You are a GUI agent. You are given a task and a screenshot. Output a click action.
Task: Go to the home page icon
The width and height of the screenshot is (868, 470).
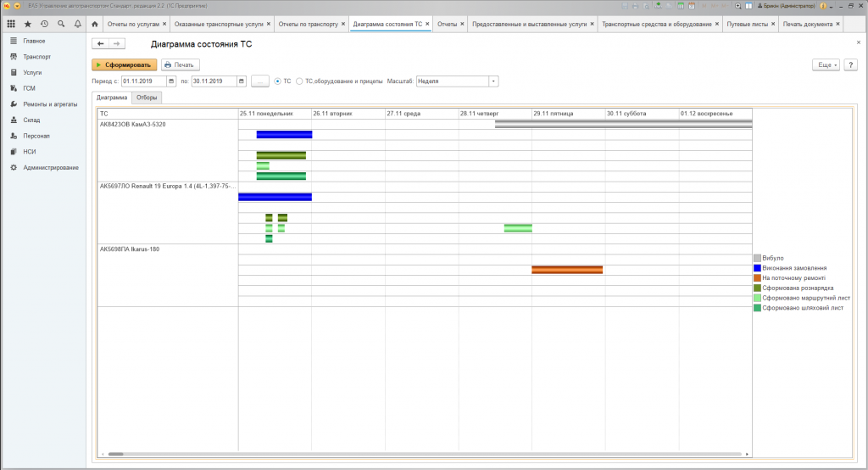pos(95,24)
